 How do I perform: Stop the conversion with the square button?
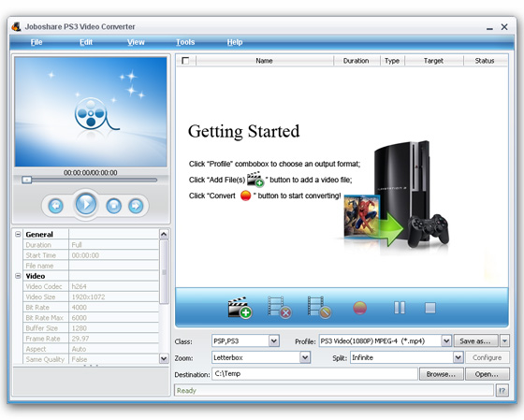pos(430,308)
